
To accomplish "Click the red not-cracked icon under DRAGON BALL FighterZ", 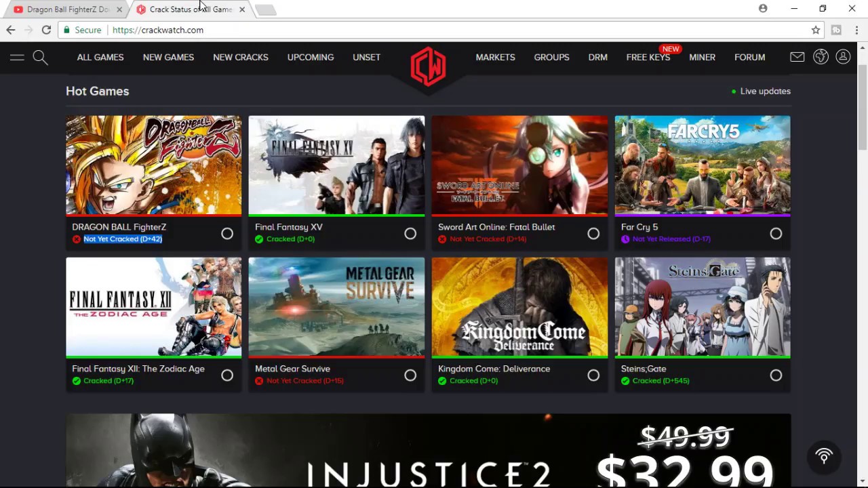I will (x=76, y=239).
